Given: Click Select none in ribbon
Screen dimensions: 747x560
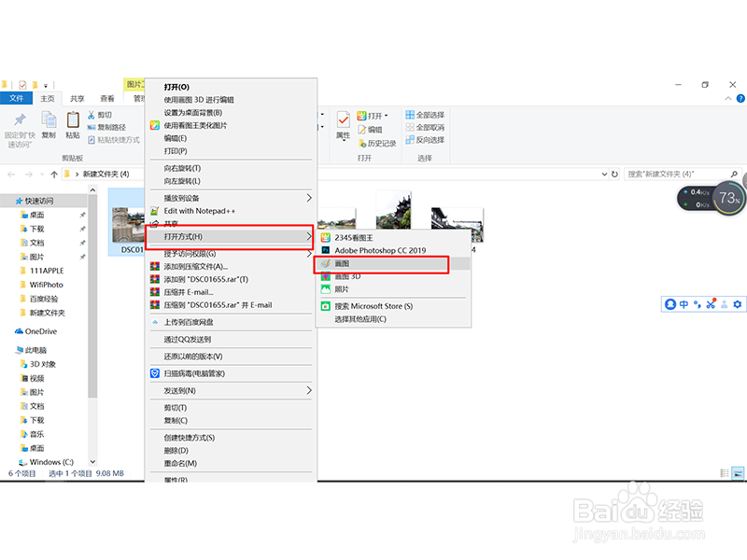Looking at the screenshot, I should 425,127.
